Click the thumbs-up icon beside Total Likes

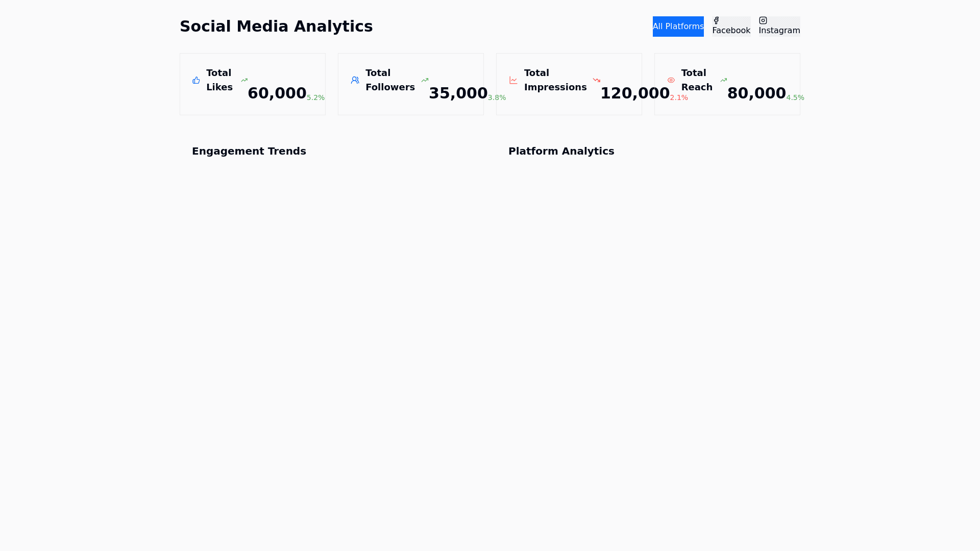(196, 80)
